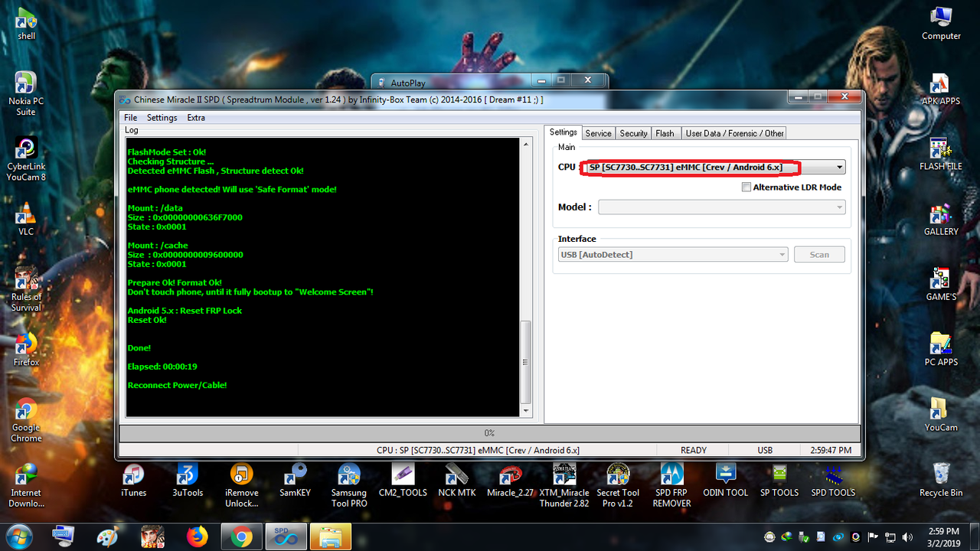Image resolution: width=980 pixels, height=551 pixels.
Task: Open the PC APPS desktop folder
Action: click(941, 349)
